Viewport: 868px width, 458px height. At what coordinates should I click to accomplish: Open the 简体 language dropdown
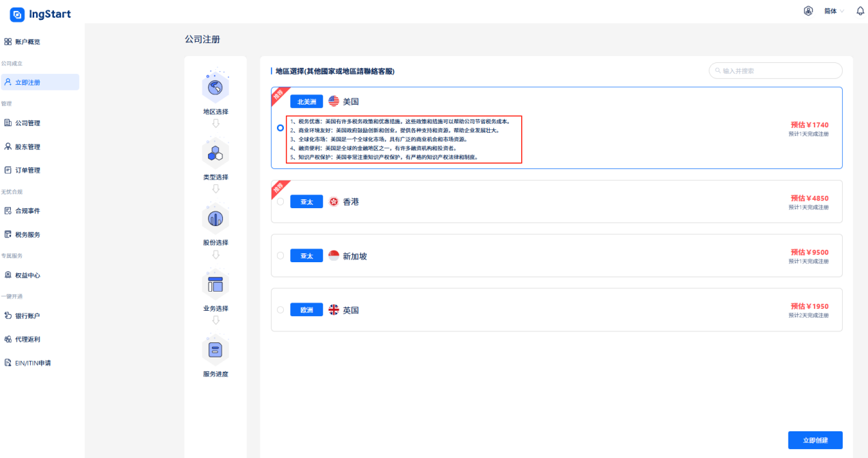pos(832,11)
